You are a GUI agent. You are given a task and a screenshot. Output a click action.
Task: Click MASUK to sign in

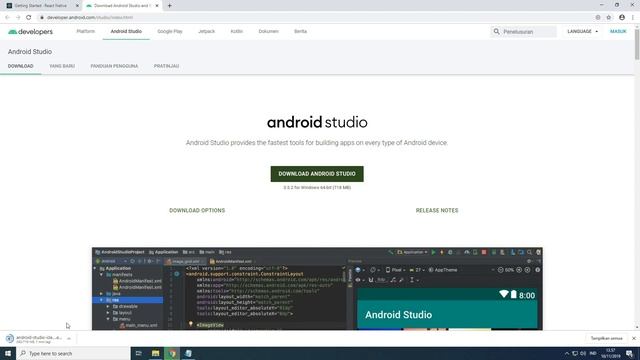[x=618, y=31]
